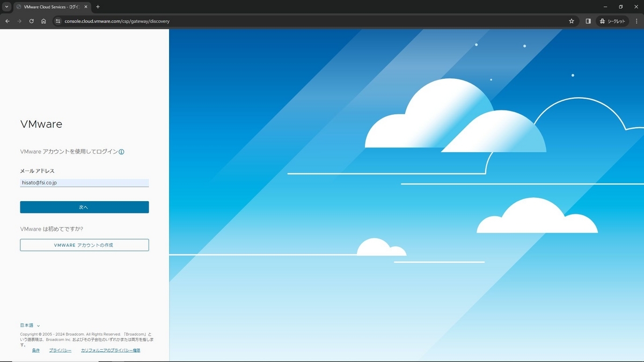
Task: Click the email address input field
Action: 84,183
